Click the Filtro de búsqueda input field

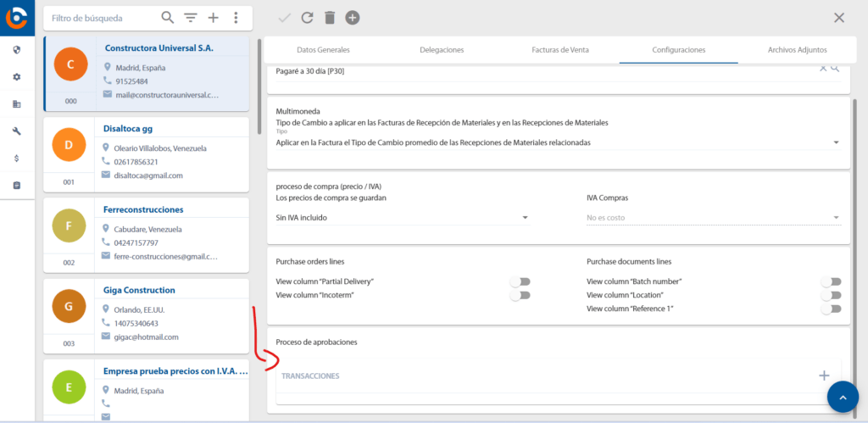coord(102,18)
